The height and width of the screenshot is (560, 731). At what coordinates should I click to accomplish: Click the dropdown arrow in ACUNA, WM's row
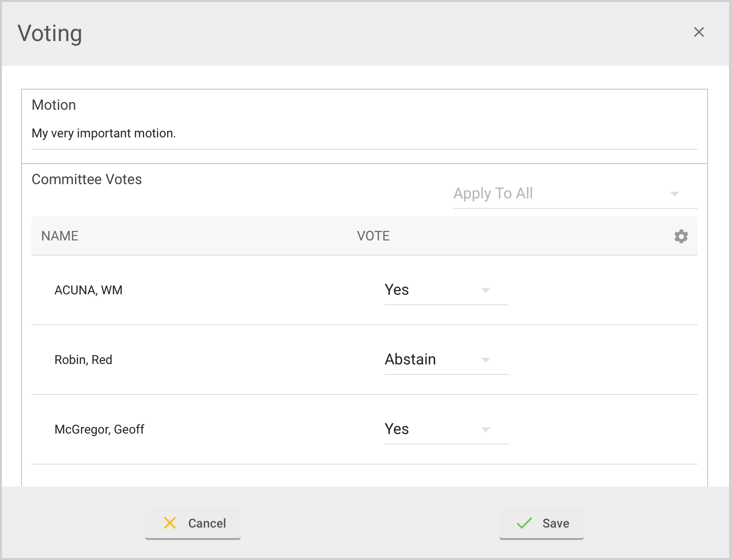[486, 290]
